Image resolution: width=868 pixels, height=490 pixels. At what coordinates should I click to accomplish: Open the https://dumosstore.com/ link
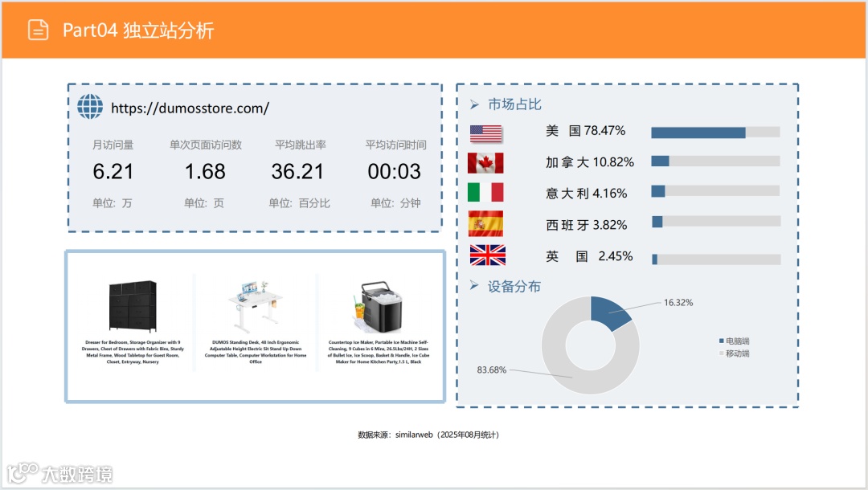pos(190,108)
